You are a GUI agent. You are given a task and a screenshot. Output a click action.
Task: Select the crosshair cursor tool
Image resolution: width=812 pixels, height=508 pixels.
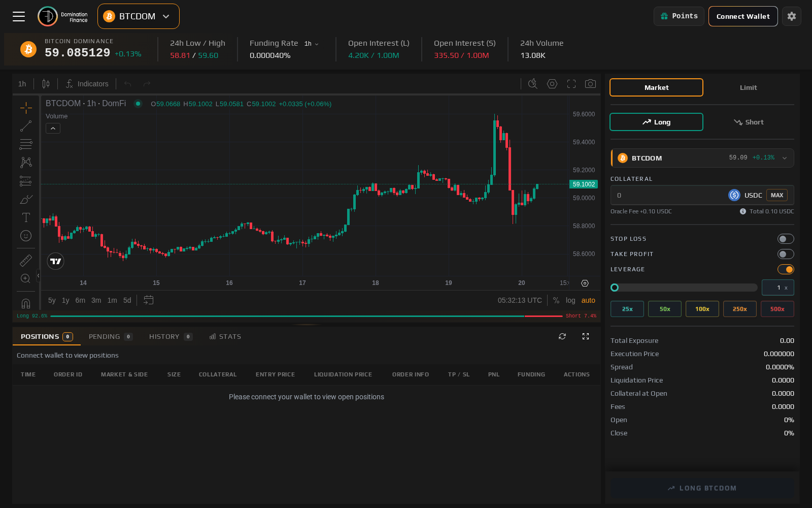coord(26,108)
